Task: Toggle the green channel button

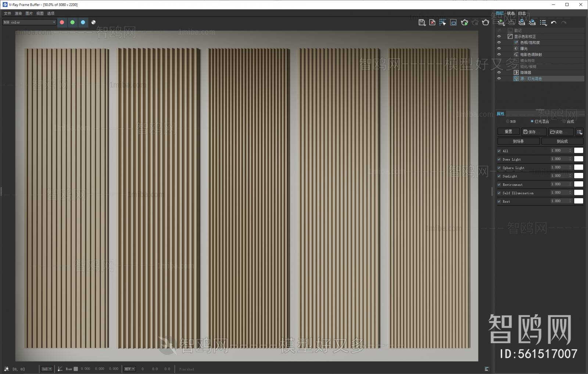Action: tap(72, 22)
